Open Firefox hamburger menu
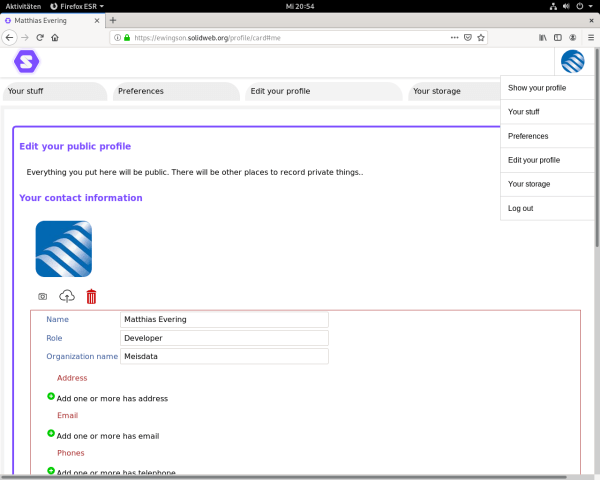Image resolution: width=600 pixels, height=480 pixels. pyautogui.click(x=591, y=38)
